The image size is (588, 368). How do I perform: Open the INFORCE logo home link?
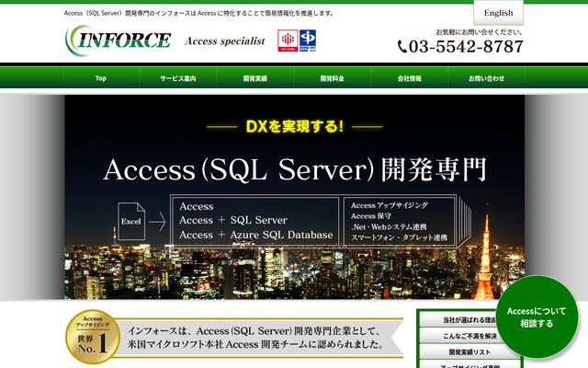click(x=119, y=40)
